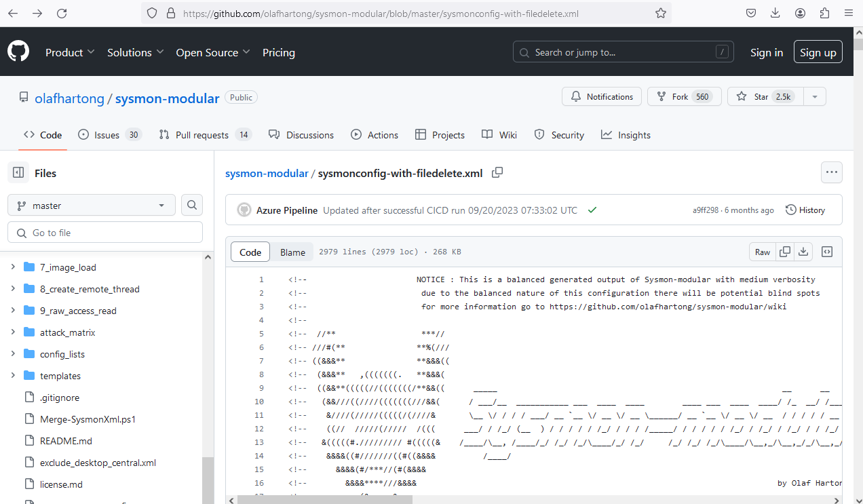Select the Code view toggle

(x=250, y=252)
